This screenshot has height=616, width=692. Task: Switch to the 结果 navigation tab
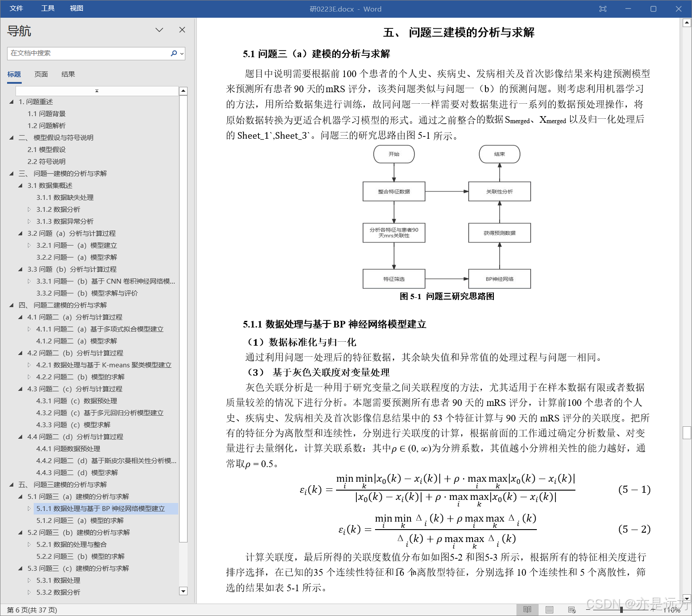pos(68,74)
